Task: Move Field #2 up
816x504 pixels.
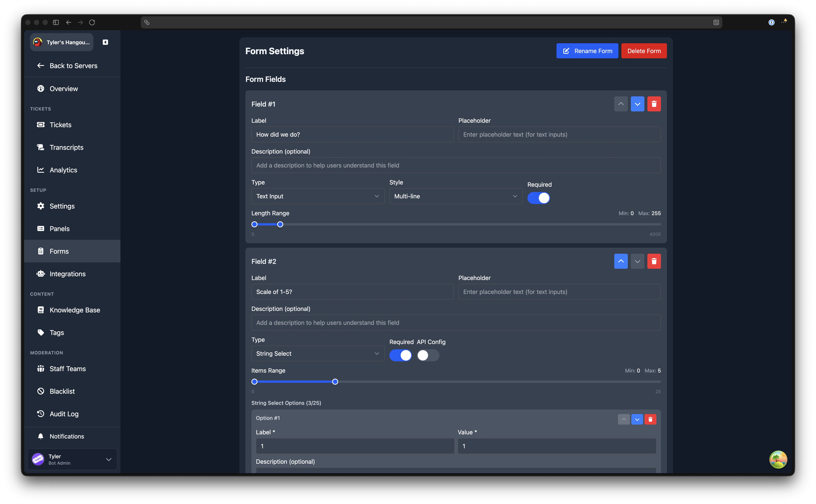Action: 621,261
